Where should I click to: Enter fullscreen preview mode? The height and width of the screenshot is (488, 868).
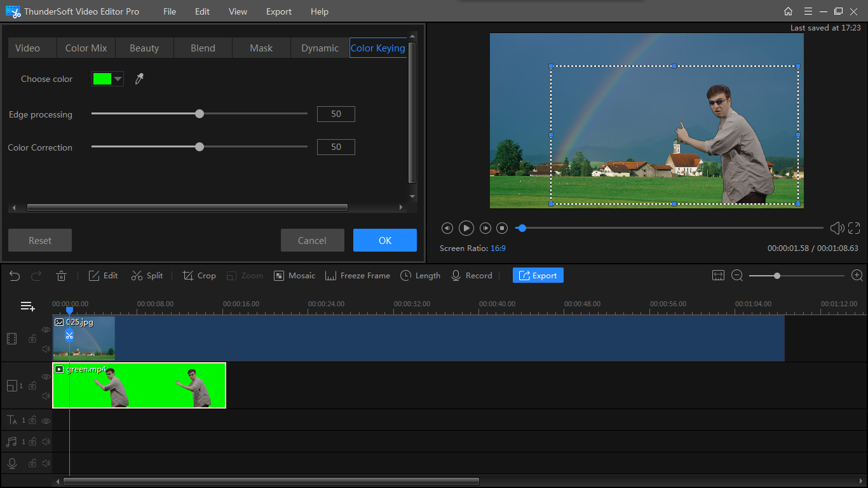(854, 228)
